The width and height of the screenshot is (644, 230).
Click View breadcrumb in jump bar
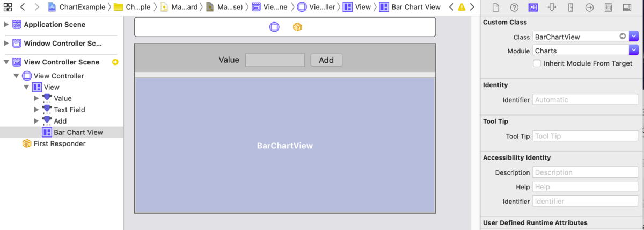(x=357, y=7)
